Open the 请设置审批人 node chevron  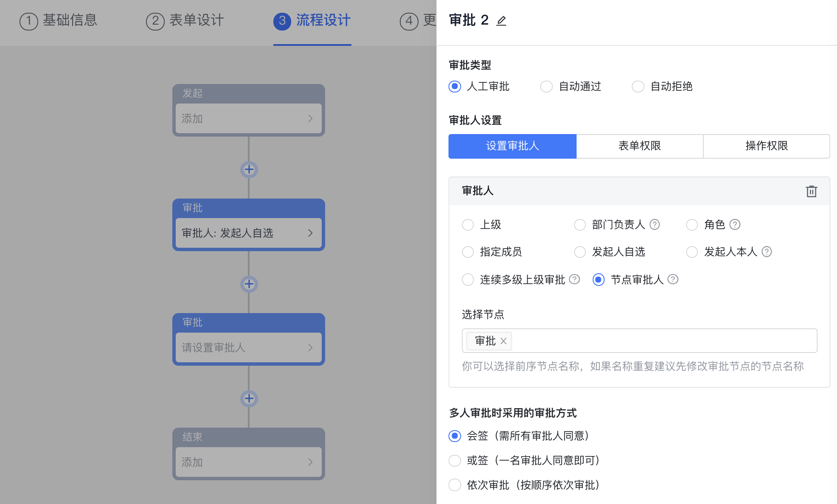tap(310, 347)
